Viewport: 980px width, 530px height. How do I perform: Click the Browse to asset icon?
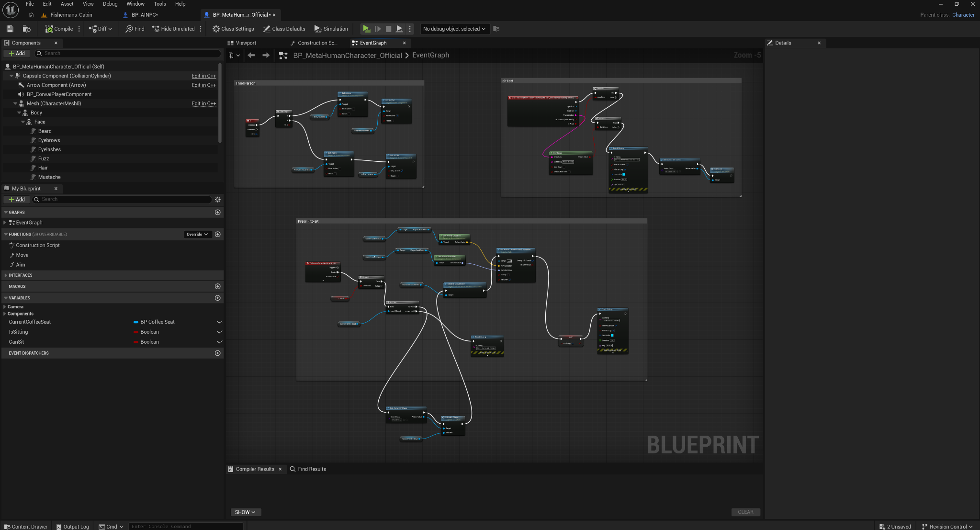[27, 29]
